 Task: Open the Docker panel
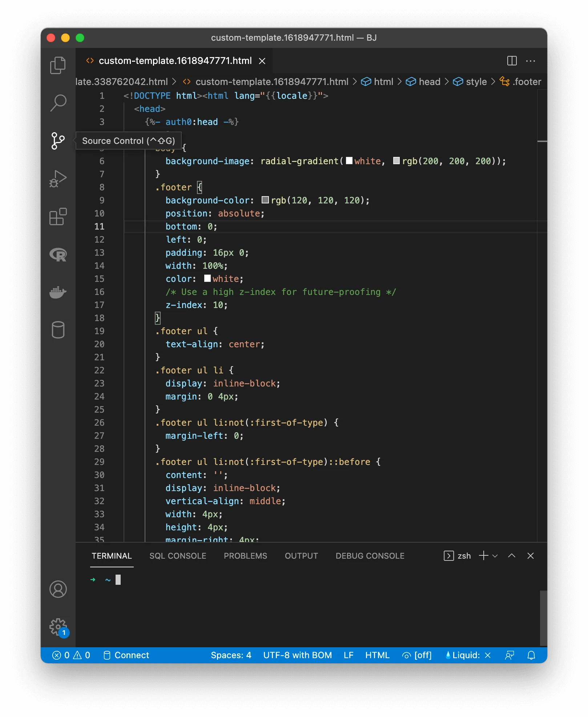[58, 292]
